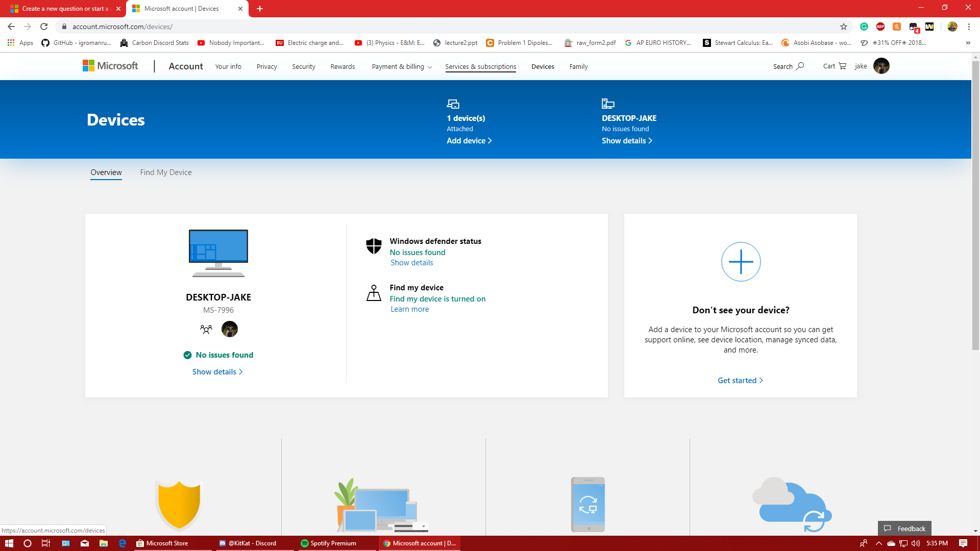
Task: Click the cloud sync illustration
Action: [x=792, y=505]
